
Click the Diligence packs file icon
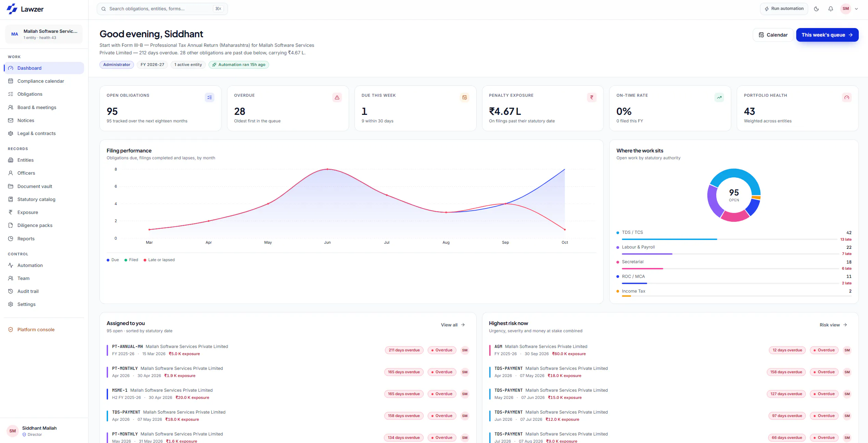[11, 225]
